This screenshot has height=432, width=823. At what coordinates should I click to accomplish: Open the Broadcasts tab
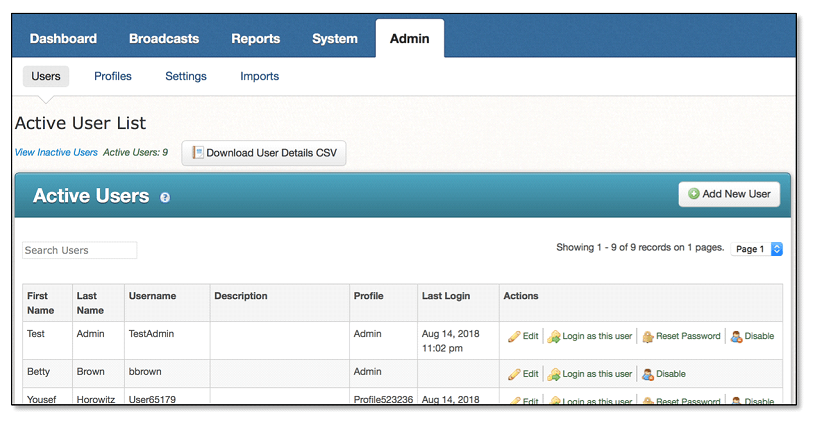pos(164,39)
